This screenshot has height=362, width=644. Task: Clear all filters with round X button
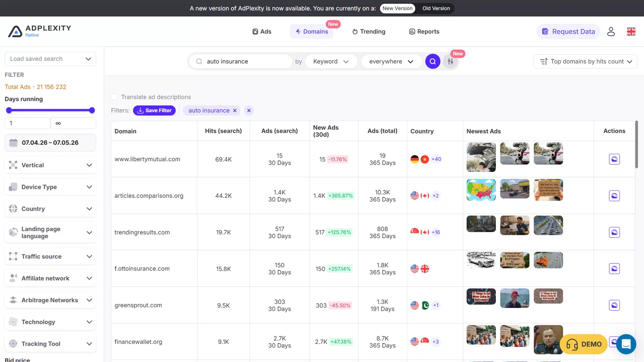tap(249, 110)
